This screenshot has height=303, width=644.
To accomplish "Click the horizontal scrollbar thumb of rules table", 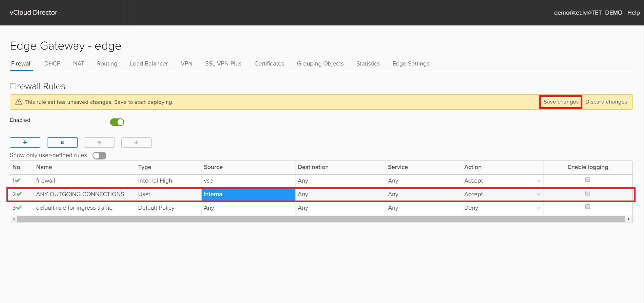I will 321,219.
